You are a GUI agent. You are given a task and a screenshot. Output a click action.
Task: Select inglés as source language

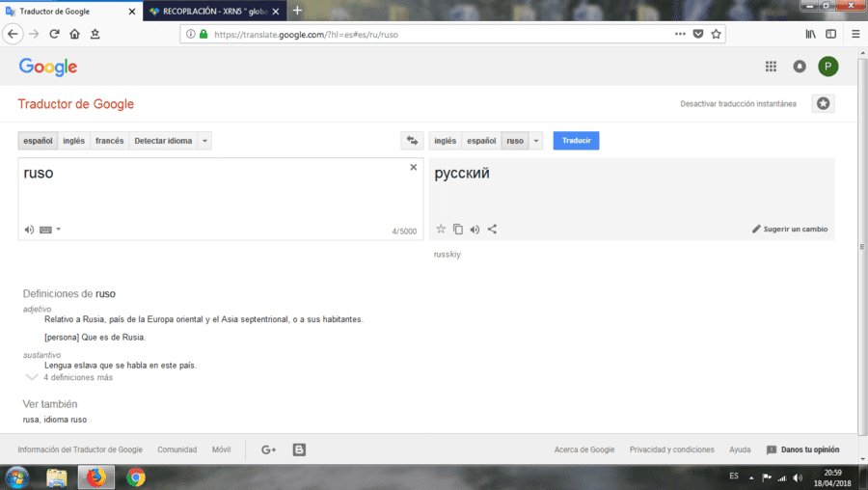[73, 141]
